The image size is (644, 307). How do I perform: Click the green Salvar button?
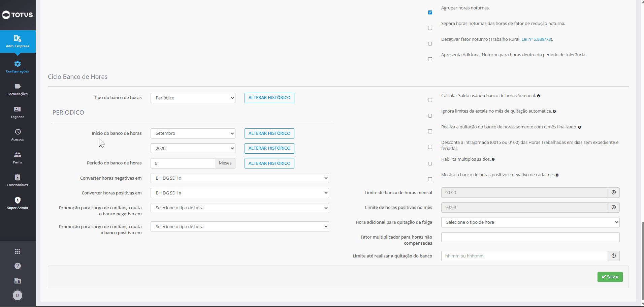pyautogui.click(x=610, y=277)
